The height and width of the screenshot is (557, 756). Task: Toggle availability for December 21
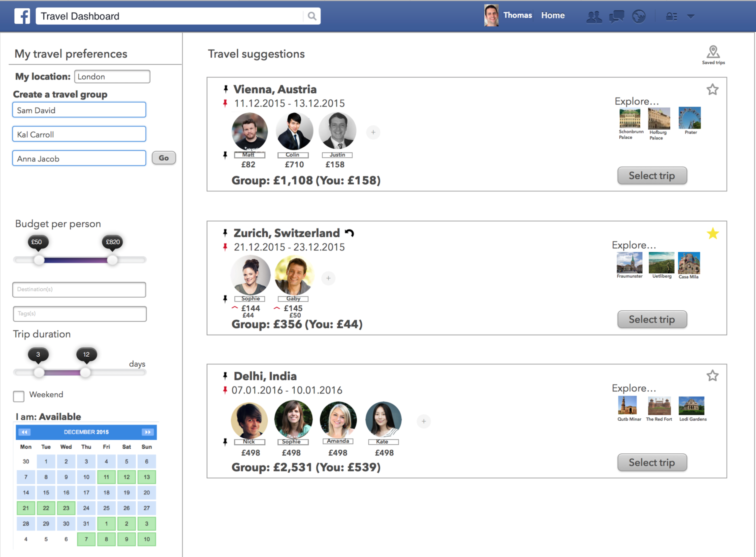point(26,508)
